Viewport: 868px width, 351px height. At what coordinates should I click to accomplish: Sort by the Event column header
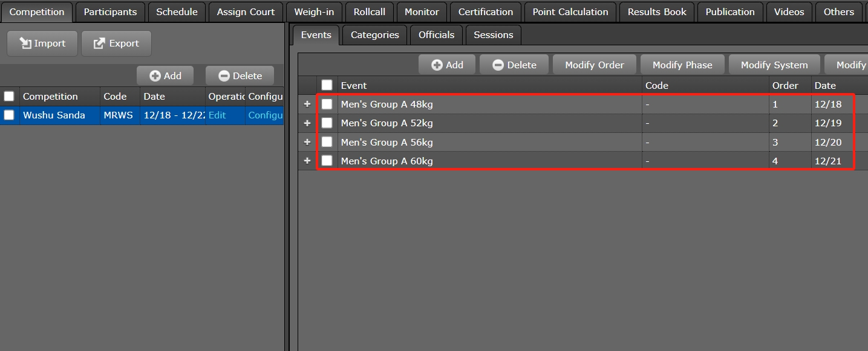[x=354, y=85]
